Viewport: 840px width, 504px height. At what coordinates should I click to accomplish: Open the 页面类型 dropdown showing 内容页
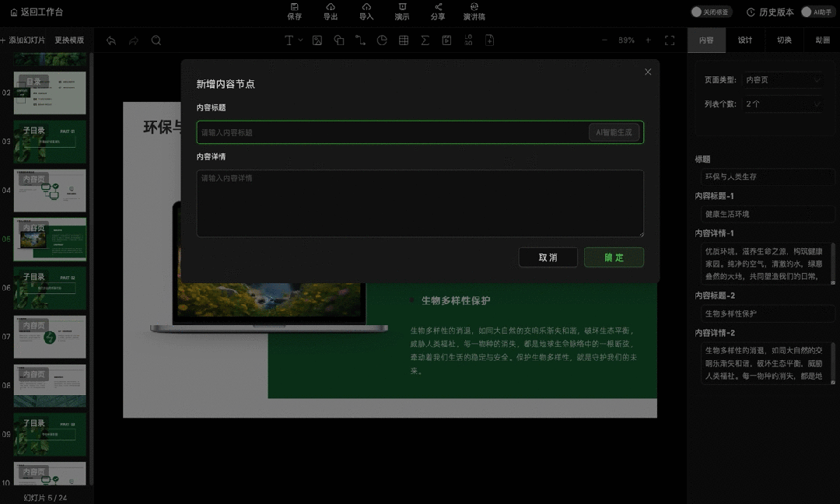pyautogui.click(x=782, y=79)
